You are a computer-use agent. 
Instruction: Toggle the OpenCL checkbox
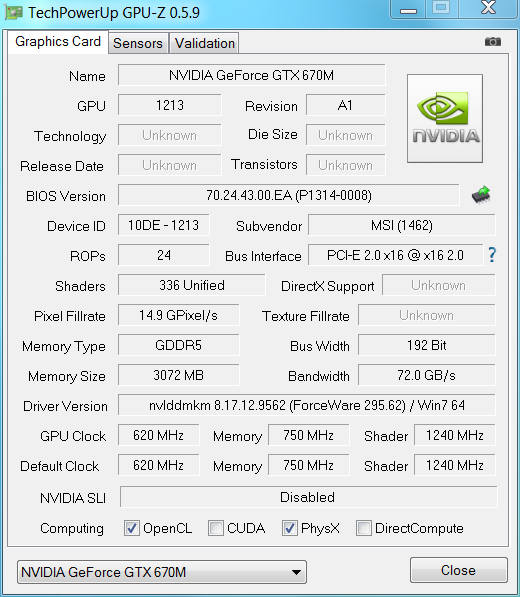[132, 528]
